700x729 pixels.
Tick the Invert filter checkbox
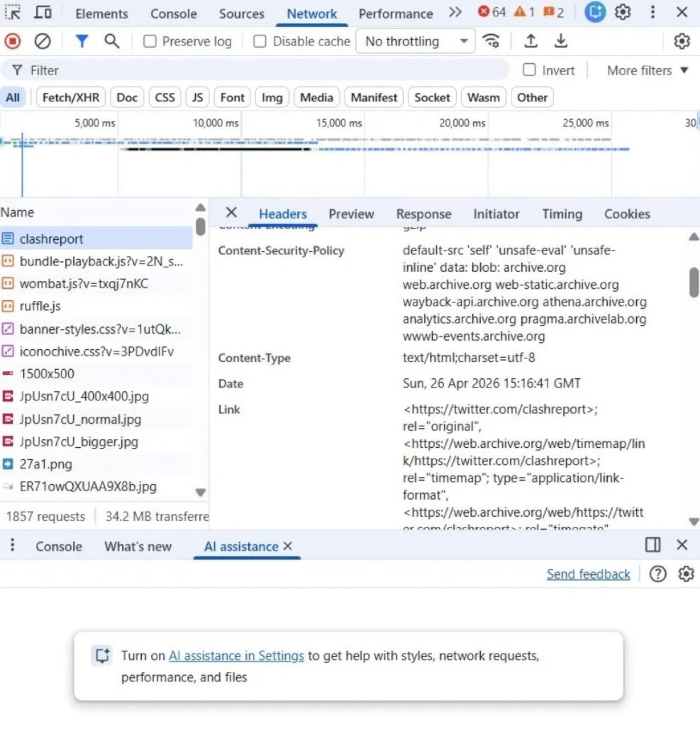pyautogui.click(x=529, y=70)
